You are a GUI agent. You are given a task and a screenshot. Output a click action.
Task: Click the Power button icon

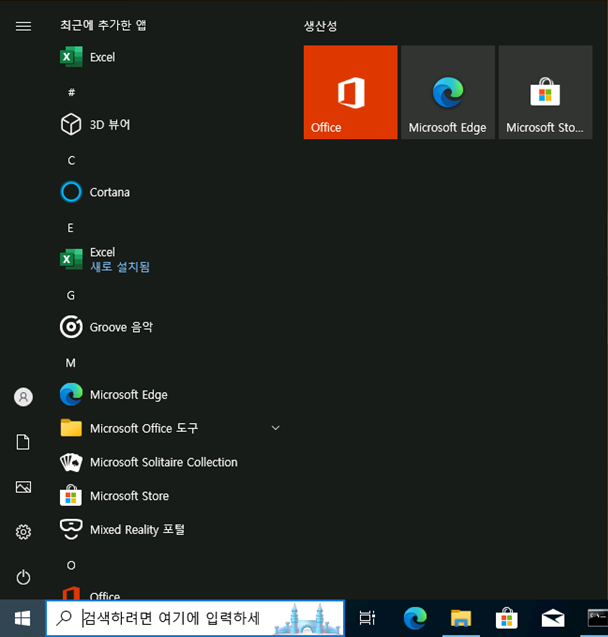pyautogui.click(x=23, y=577)
